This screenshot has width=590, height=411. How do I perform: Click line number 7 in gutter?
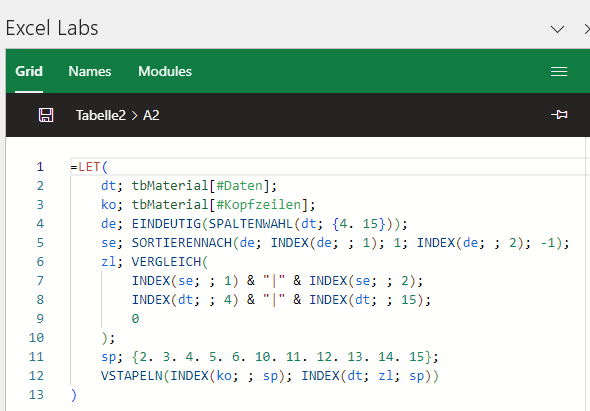pyautogui.click(x=40, y=281)
